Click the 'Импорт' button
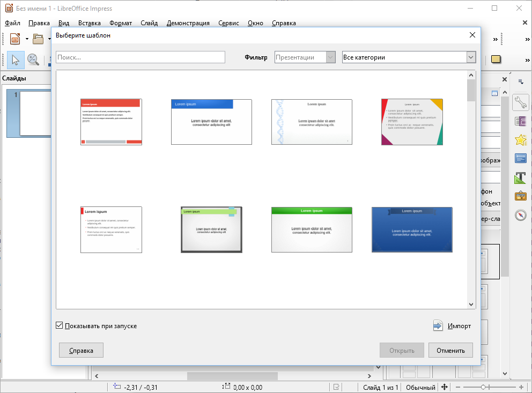This screenshot has height=393, width=532. tap(452, 326)
